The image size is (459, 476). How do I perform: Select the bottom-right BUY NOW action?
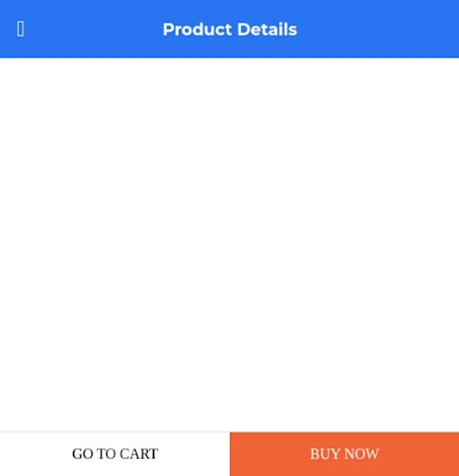[x=344, y=454]
